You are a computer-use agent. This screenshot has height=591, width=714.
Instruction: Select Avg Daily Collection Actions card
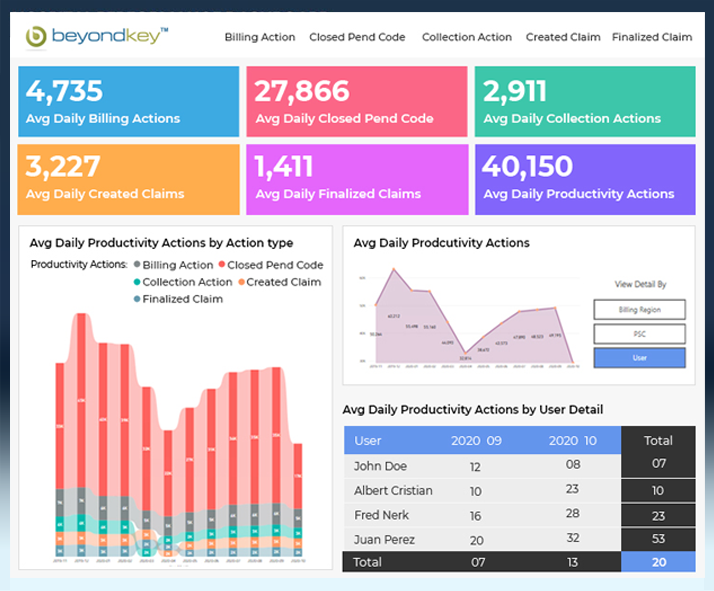pos(584,102)
